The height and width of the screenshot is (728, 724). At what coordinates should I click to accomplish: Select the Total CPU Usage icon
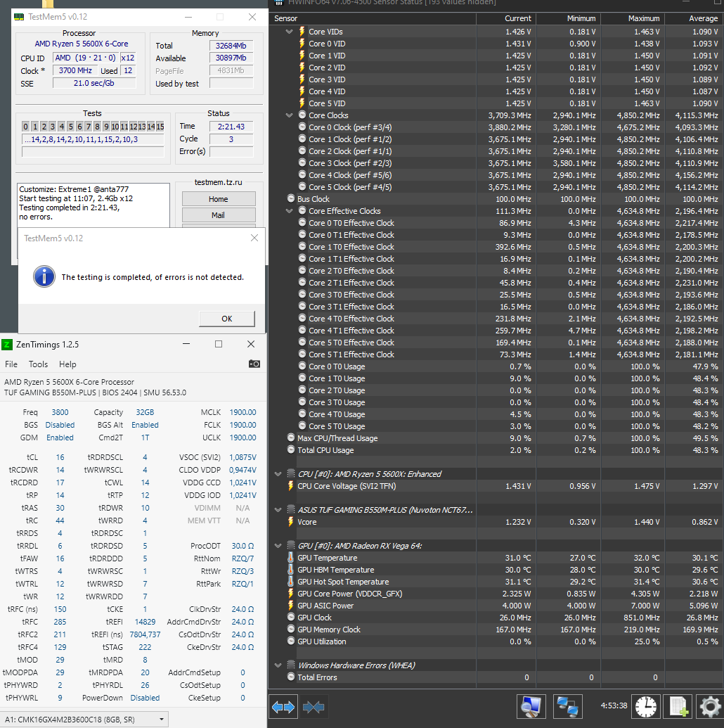coord(291,450)
